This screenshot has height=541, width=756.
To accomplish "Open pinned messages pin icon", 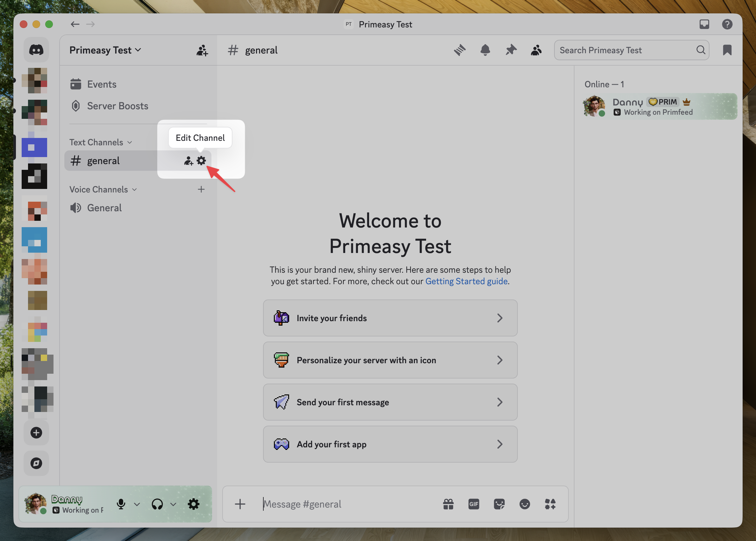I will (511, 50).
